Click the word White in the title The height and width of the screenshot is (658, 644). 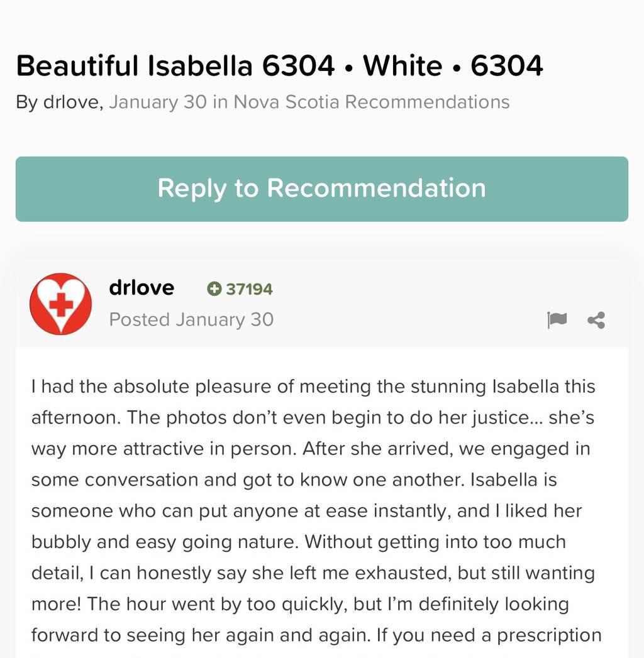403,65
